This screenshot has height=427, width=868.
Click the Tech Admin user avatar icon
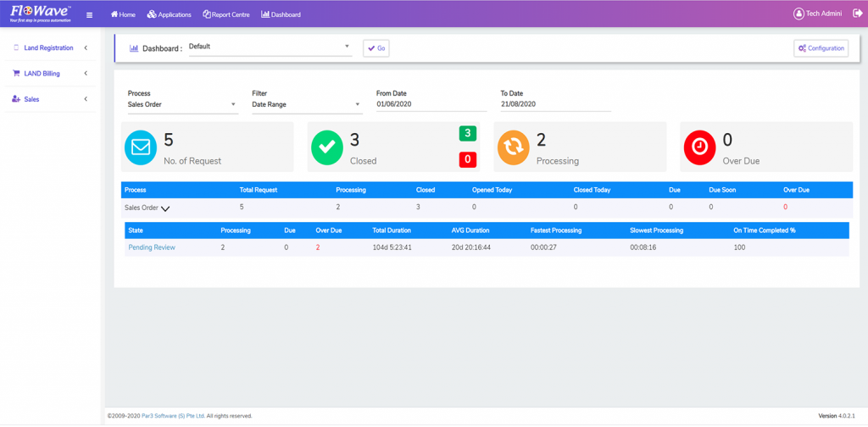[x=798, y=14]
